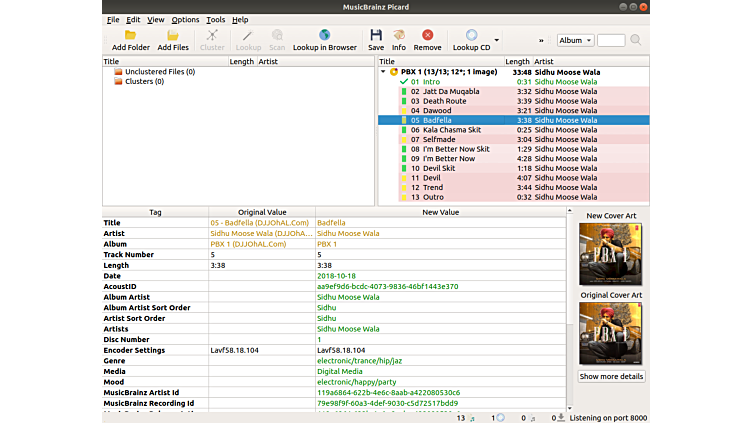
Task: Click the search text input field
Action: (611, 40)
